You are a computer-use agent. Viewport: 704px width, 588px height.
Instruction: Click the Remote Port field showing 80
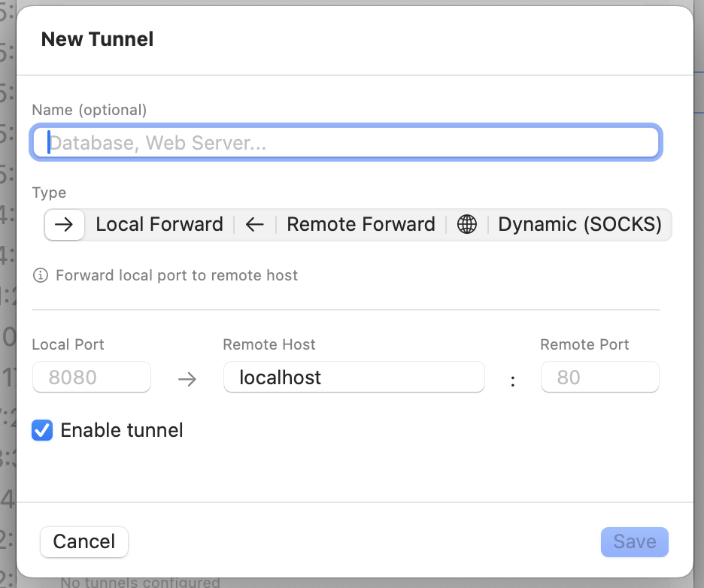tap(599, 377)
